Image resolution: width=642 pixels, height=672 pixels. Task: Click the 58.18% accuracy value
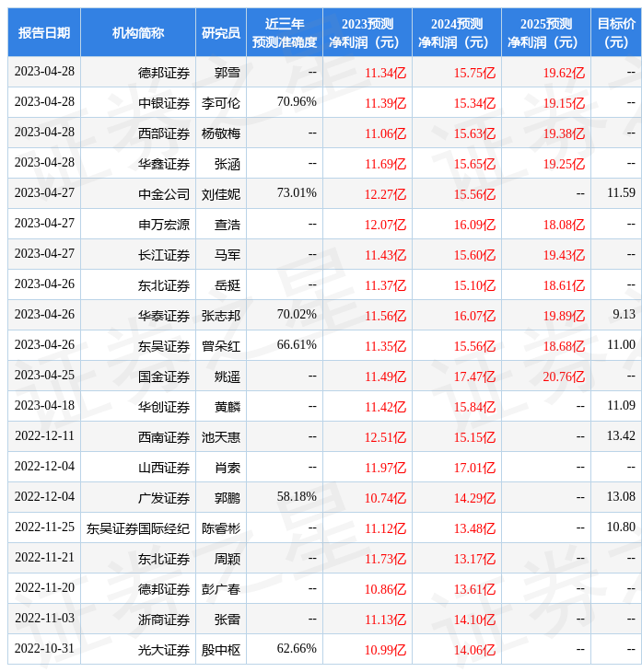point(297,496)
